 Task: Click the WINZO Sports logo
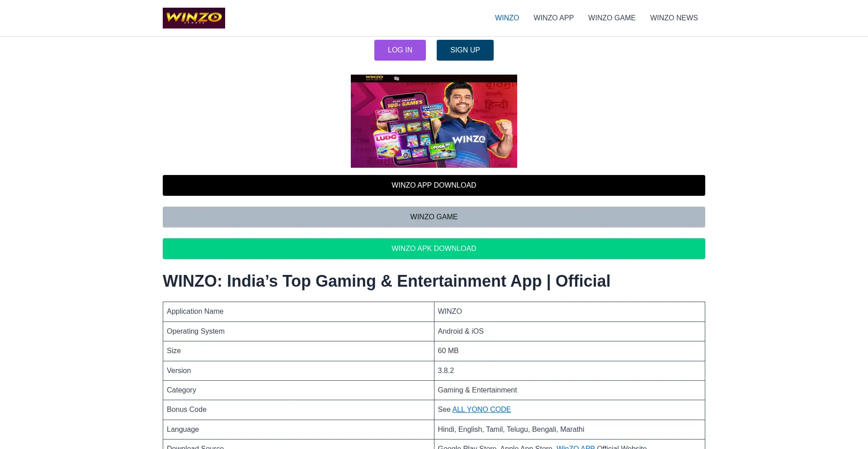click(x=194, y=18)
